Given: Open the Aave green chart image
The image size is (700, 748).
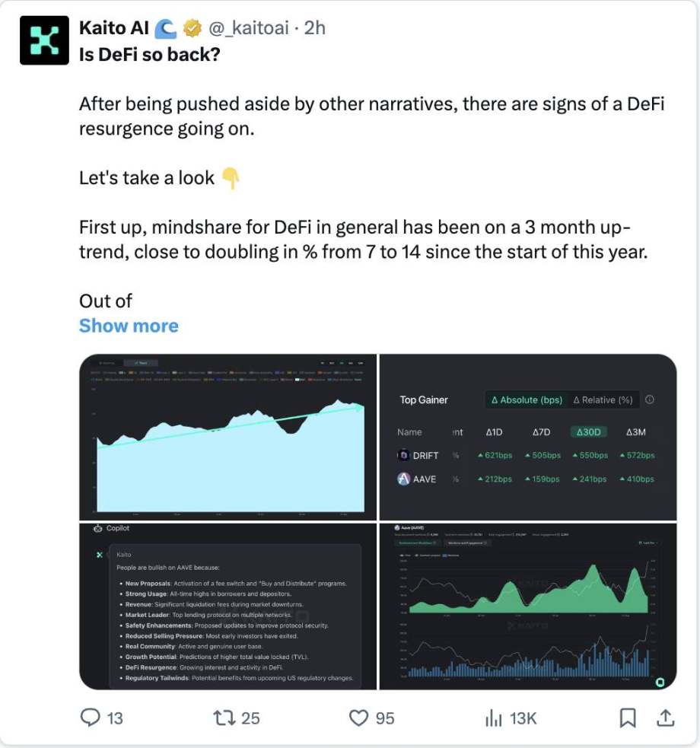Looking at the screenshot, I should pyautogui.click(x=527, y=606).
